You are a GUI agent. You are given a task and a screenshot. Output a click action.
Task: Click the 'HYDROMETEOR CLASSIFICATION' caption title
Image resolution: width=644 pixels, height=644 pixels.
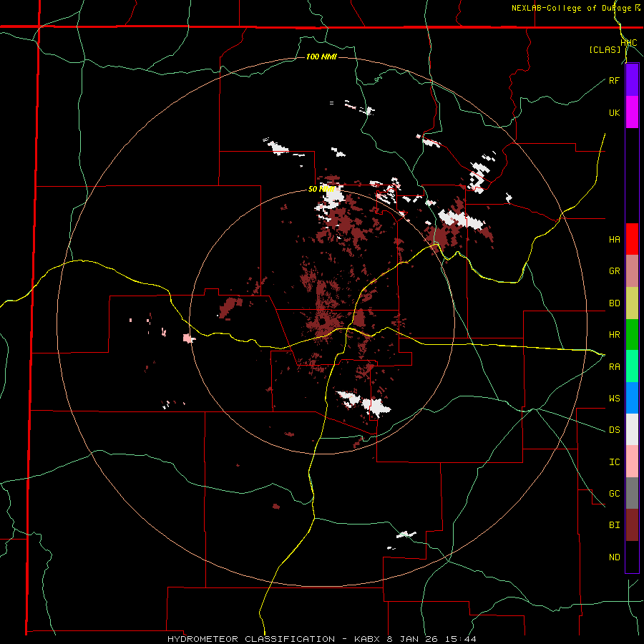251,639
